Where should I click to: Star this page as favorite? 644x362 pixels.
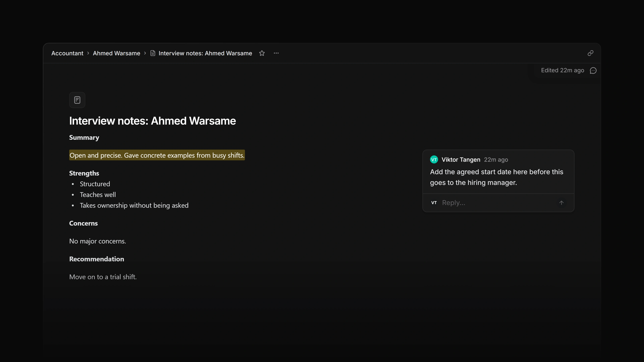click(x=262, y=53)
